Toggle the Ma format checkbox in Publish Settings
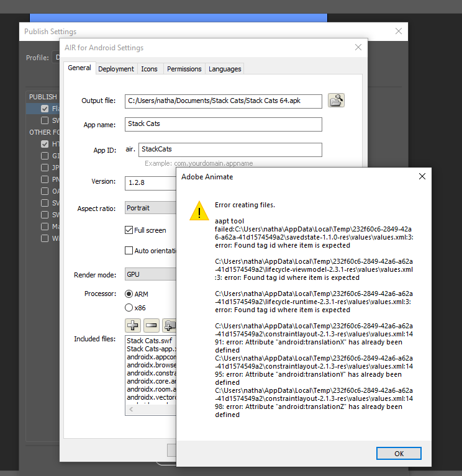This screenshot has height=476, width=462. point(45,227)
